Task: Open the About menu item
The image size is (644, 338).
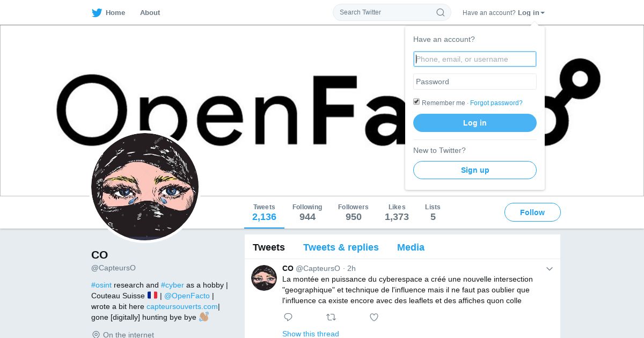Action: [x=150, y=13]
